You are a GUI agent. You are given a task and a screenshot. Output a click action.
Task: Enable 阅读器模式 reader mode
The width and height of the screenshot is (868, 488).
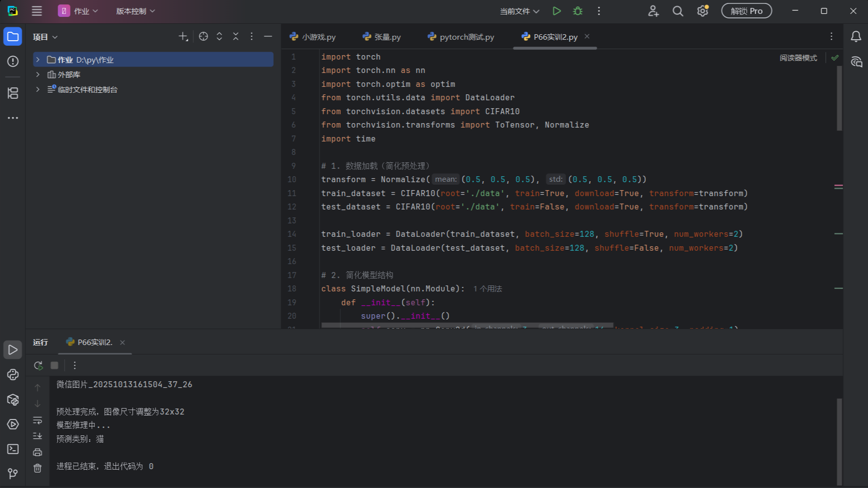(798, 58)
